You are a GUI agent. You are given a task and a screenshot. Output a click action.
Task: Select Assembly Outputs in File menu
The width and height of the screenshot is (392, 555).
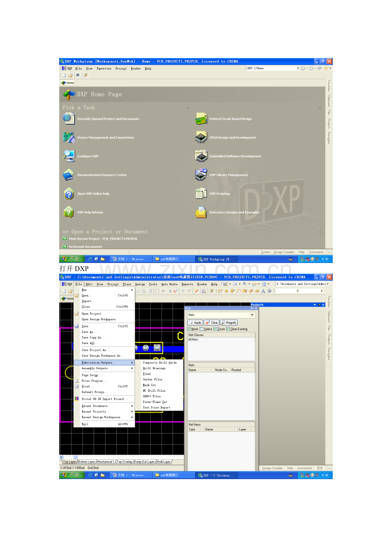tap(104, 368)
